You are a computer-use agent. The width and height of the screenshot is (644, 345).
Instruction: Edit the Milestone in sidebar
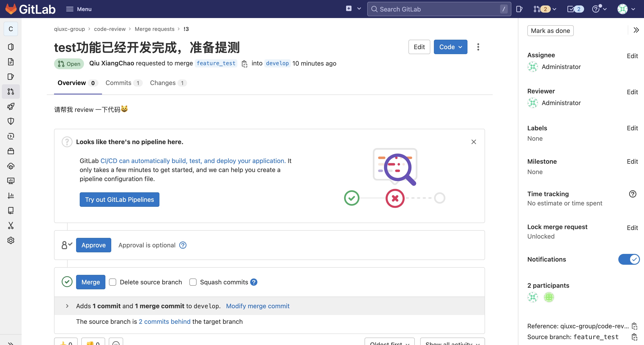tap(632, 161)
